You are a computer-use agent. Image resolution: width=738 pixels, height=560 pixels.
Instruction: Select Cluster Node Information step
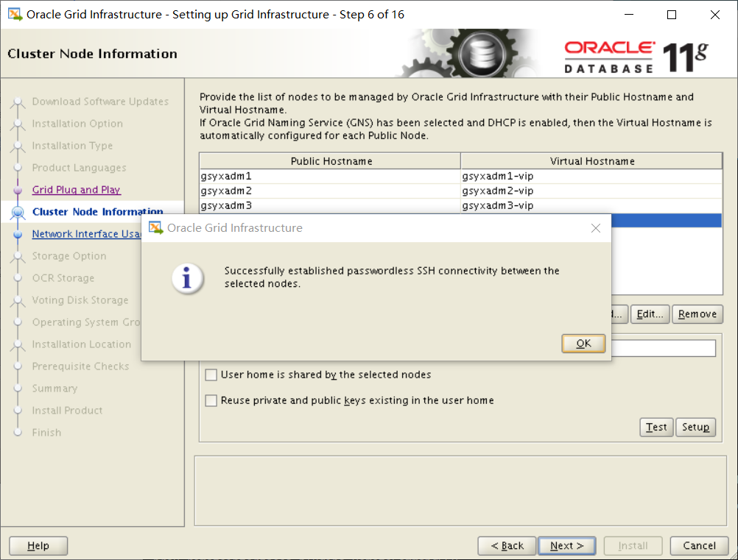coord(97,212)
